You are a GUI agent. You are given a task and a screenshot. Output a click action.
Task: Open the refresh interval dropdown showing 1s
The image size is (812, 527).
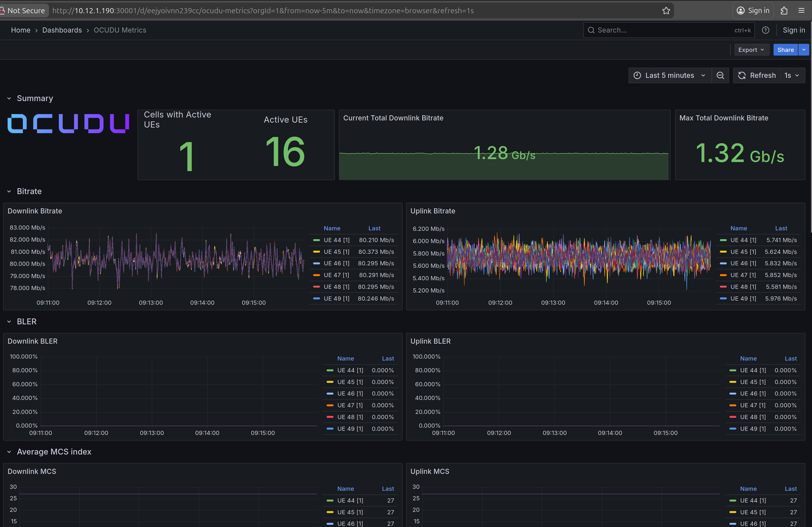(792, 75)
